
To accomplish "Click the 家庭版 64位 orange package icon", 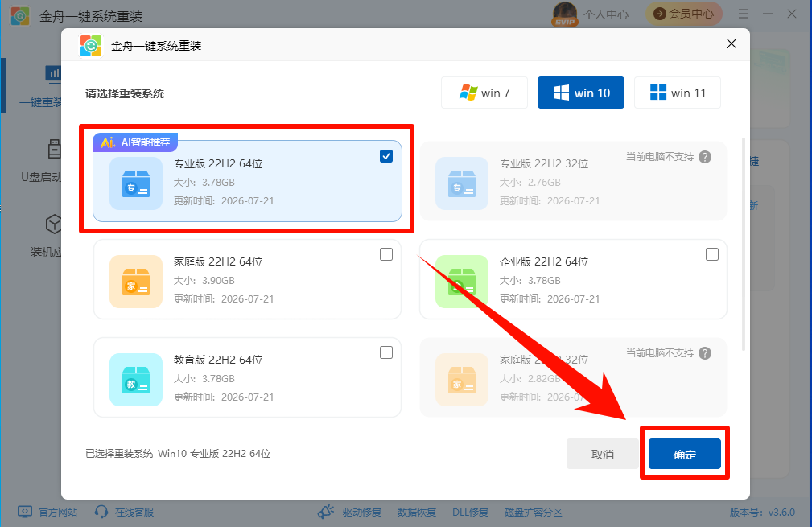I will (x=136, y=282).
